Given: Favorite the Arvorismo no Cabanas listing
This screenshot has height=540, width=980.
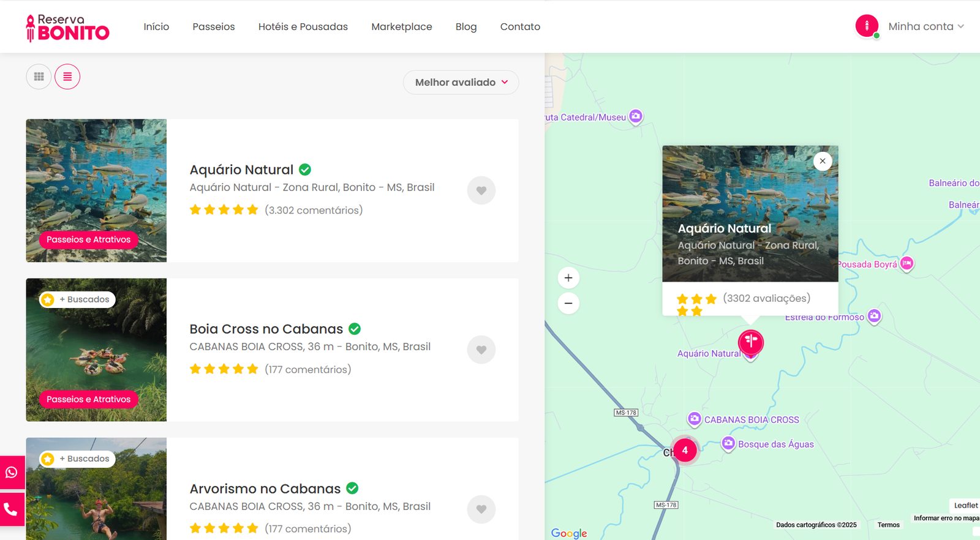Looking at the screenshot, I should coord(481,509).
